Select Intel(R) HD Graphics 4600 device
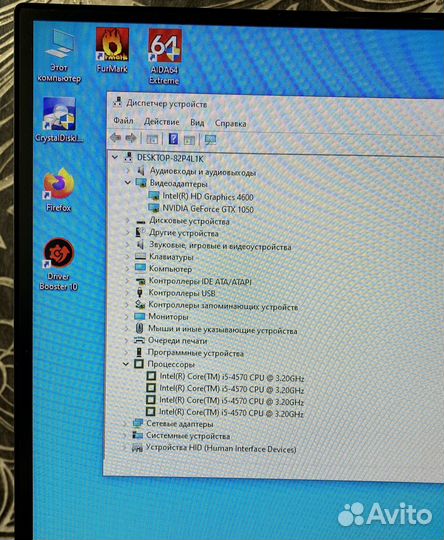The width and height of the screenshot is (444, 540). pyautogui.click(x=208, y=196)
